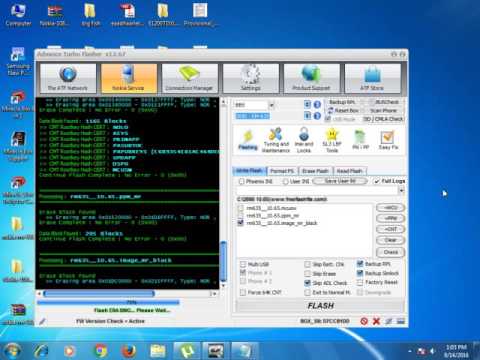Open The ATF Network section
Image resolution: width=480 pixels, height=360 pixels.
point(68,78)
